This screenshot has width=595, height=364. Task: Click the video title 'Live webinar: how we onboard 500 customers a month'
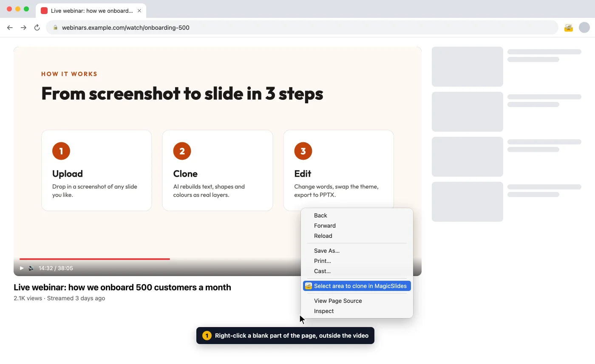122,287
